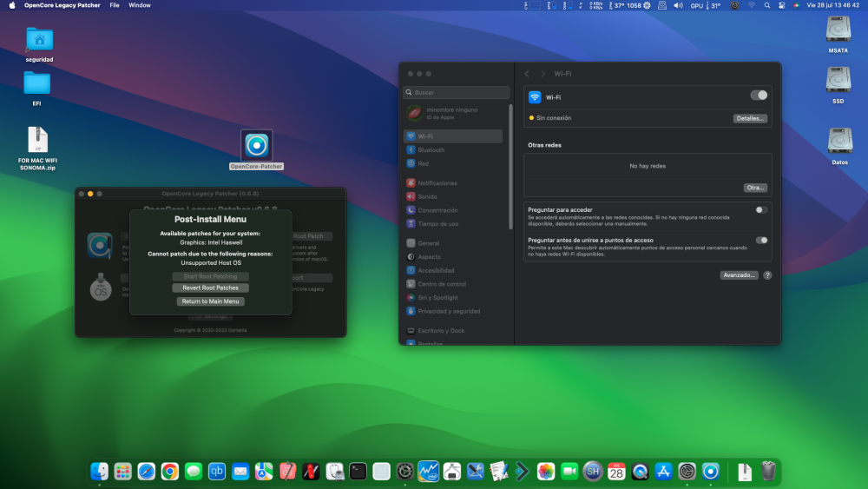Open Intel Power Gadget in the Dock
The height and width of the screenshot is (489, 868).
[x=429, y=472]
